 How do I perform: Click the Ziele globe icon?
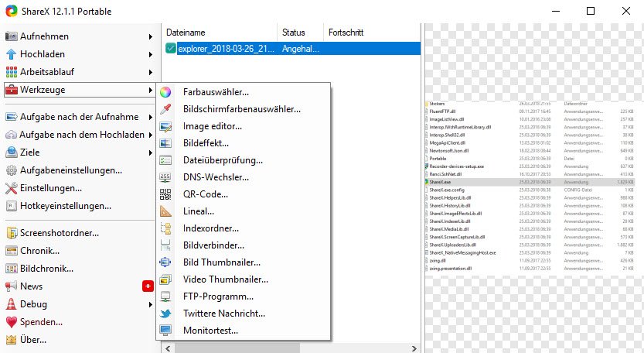(x=12, y=153)
